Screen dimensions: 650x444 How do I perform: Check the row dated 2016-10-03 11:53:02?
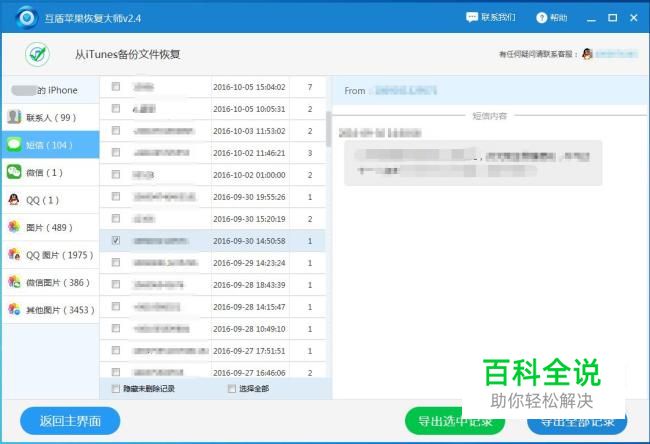[116, 130]
